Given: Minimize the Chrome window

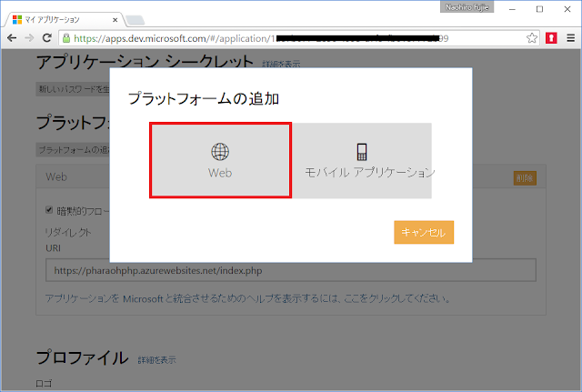Looking at the screenshot, I should pos(512,9).
